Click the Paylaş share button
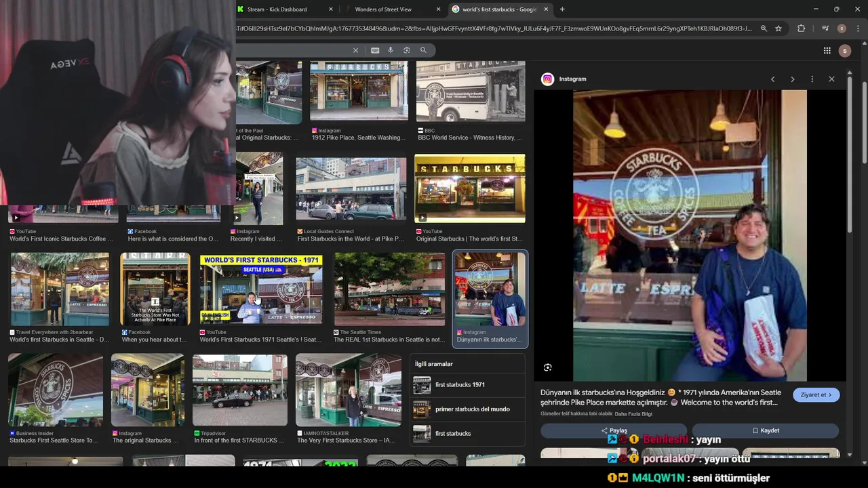 tap(614, 430)
